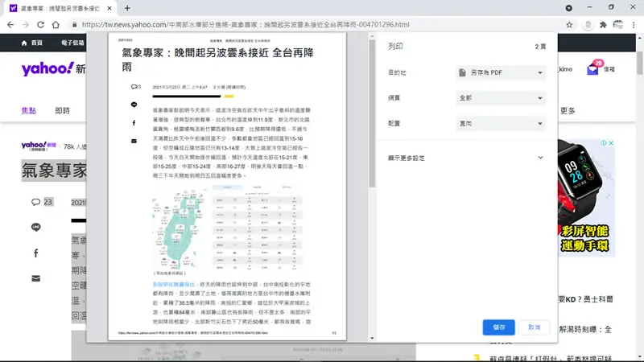
Task: Select the 焦點 tab on Yahoo news
Action: [x=29, y=111]
